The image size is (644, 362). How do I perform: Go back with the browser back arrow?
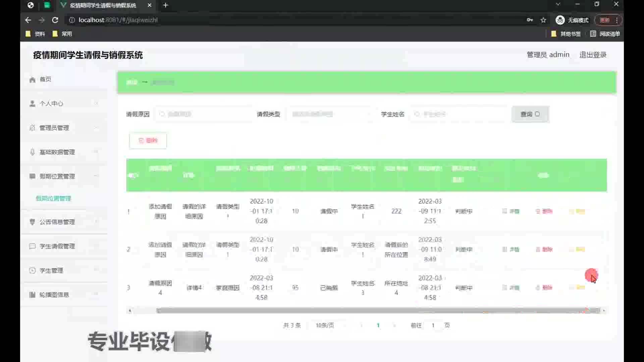(x=28, y=20)
